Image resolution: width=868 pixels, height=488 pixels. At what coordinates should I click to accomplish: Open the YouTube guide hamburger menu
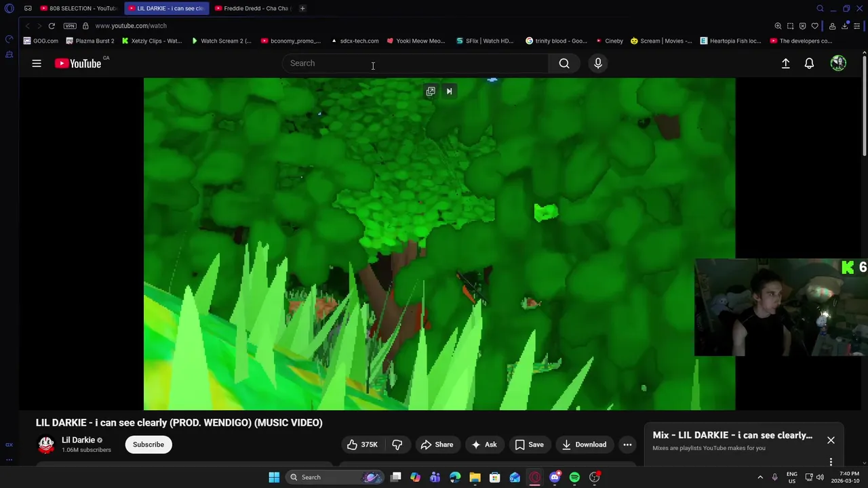tap(37, 63)
